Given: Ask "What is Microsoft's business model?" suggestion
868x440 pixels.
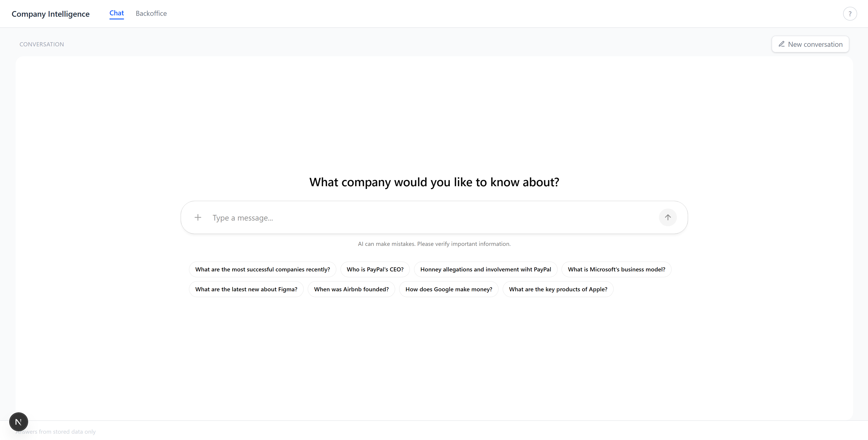Looking at the screenshot, I should pos(616,269).
